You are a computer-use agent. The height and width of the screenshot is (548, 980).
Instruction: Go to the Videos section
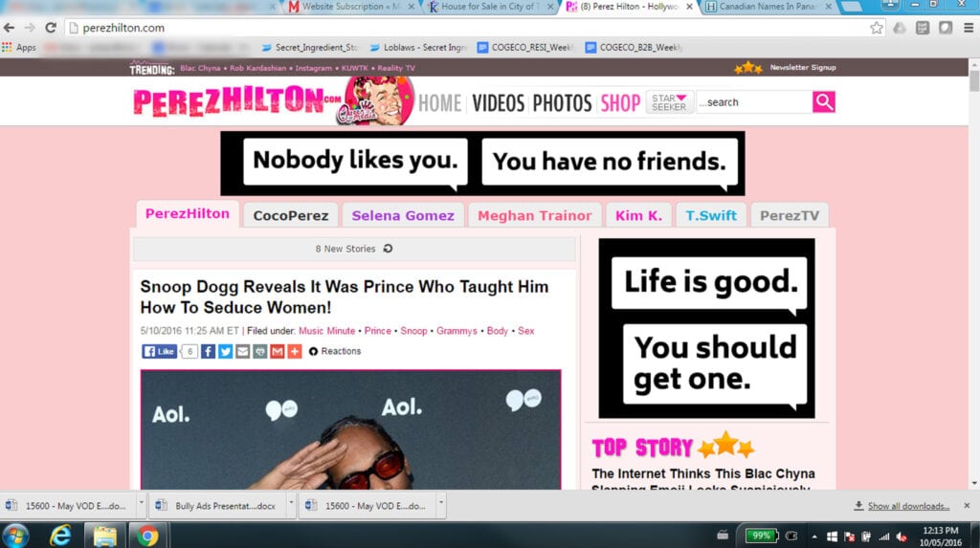(x=498, y=102)
